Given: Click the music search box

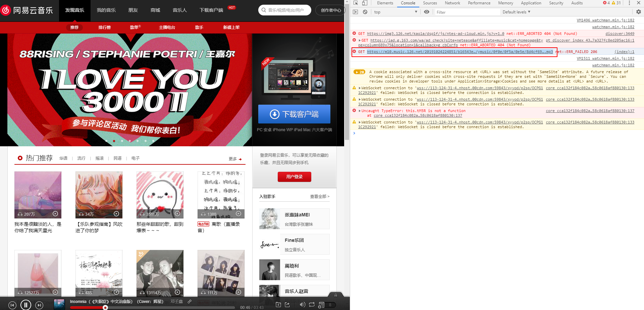Looking at the screenshot, I should 285,10.
